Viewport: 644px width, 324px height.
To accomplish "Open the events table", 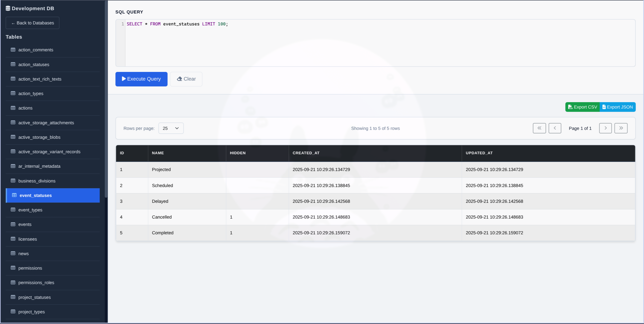I will pyautogui.click(x=25, y=224).
